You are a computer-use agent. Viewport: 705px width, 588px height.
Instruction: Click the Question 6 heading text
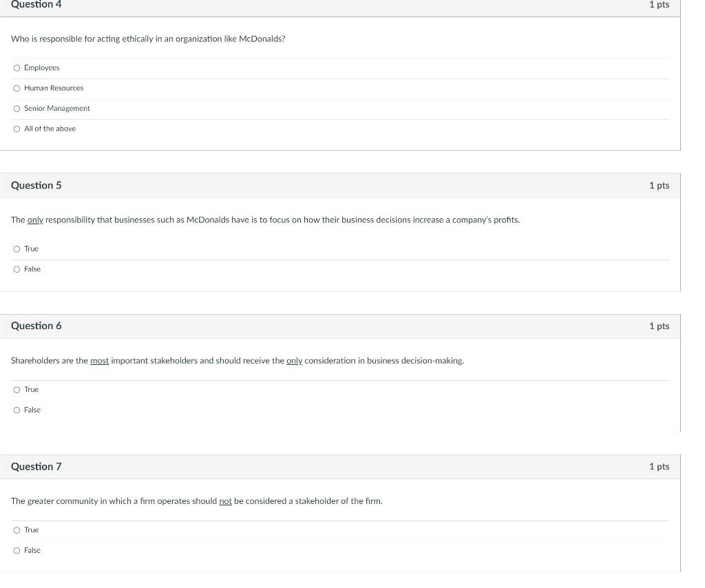pyautogui.click(x=36, y=326)
